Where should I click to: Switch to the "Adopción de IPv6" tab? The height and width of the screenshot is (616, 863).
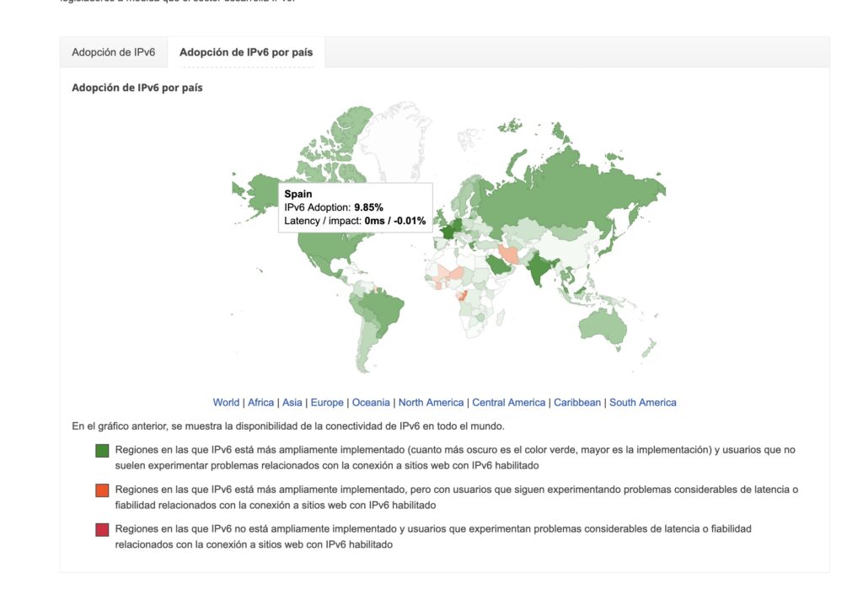tap(114, 52)
